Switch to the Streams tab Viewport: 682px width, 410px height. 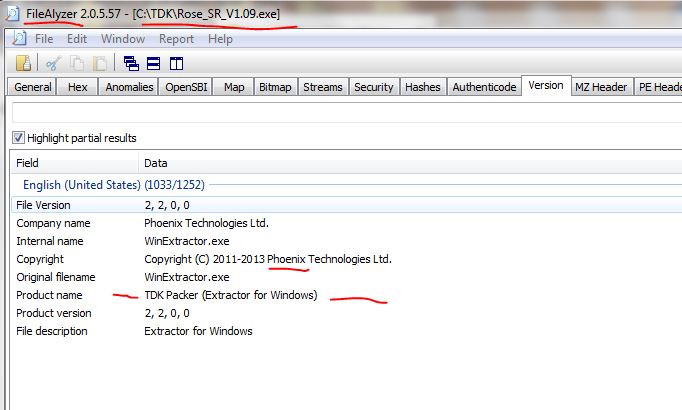[x=323, y=87]
